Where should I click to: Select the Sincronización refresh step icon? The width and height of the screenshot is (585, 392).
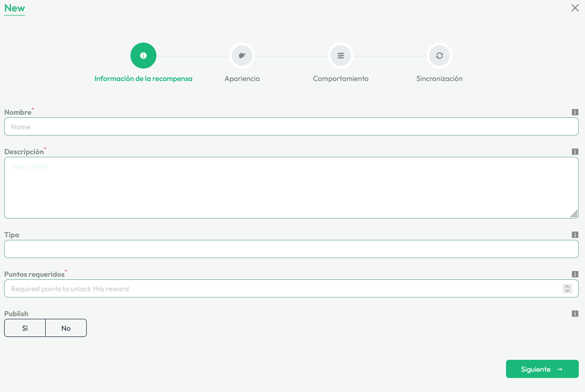click(x=440, y=56)
